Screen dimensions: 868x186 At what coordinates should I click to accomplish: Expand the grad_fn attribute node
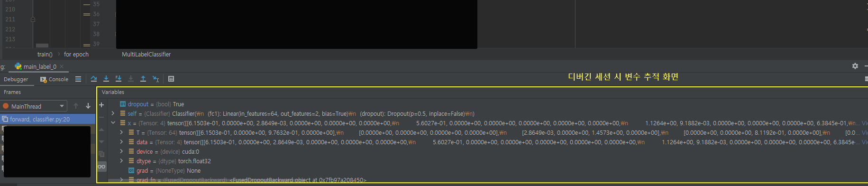[121, 179]
